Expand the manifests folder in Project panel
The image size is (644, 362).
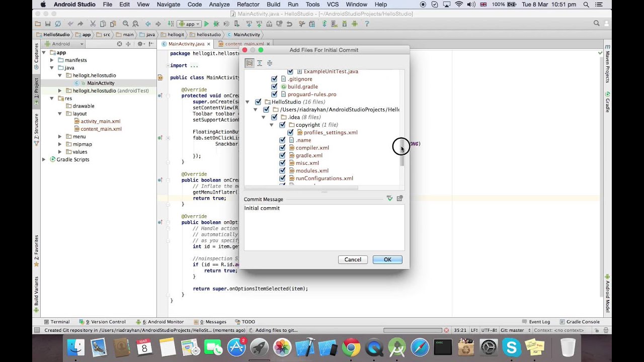(x=52, y=60)
